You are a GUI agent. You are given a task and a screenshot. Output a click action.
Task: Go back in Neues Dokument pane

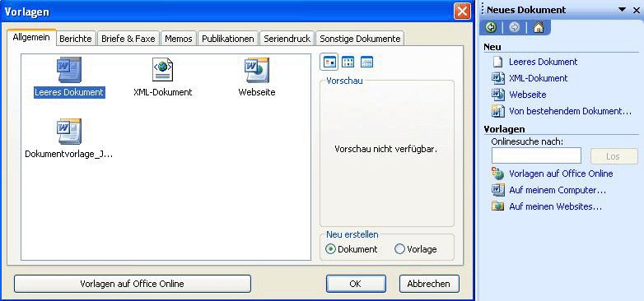491,27
